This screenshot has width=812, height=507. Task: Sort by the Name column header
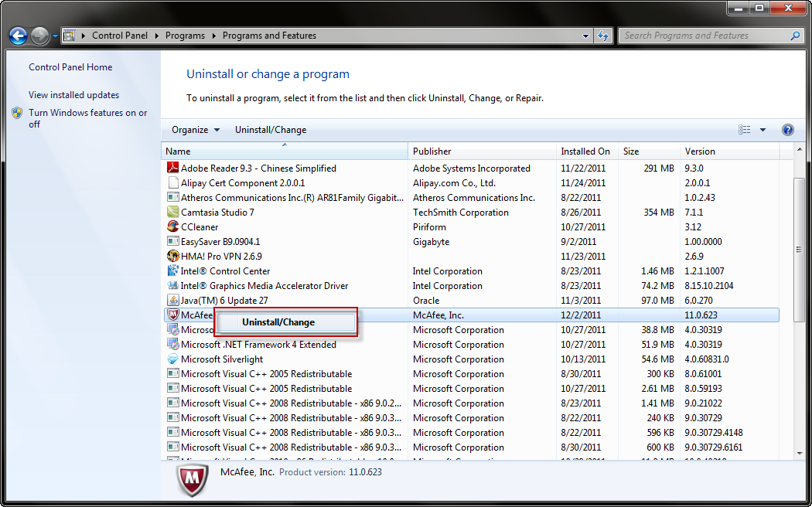tap(285, 151)
